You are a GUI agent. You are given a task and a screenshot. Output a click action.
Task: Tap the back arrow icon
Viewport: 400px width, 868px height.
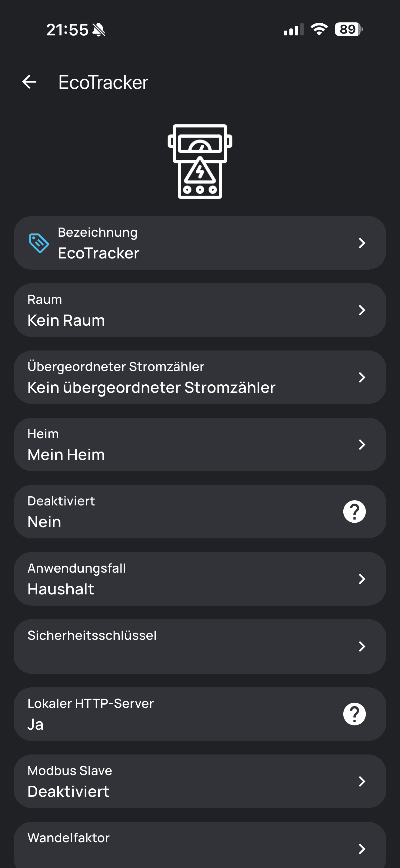(29, 82)
